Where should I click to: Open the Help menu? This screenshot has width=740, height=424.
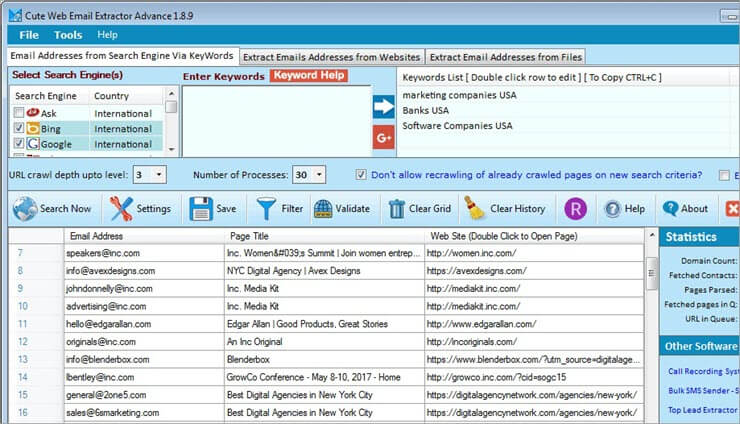pyautogui.click(x=107, y=35)
